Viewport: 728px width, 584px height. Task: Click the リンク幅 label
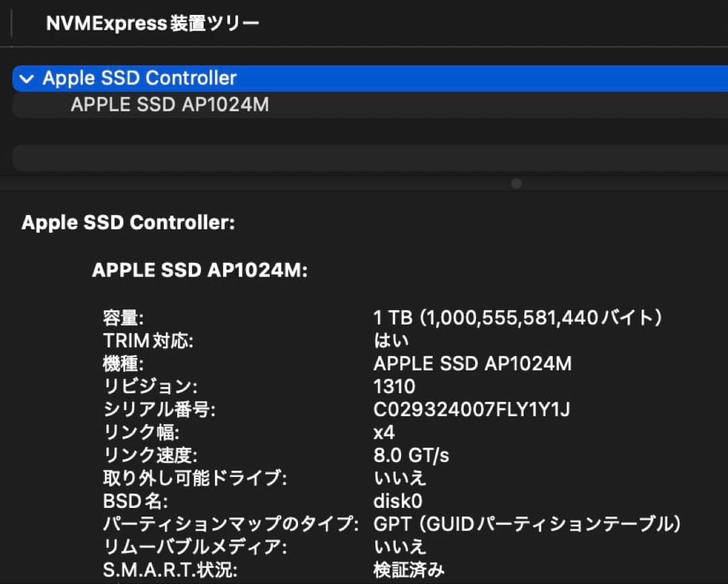tap(141, 432)
